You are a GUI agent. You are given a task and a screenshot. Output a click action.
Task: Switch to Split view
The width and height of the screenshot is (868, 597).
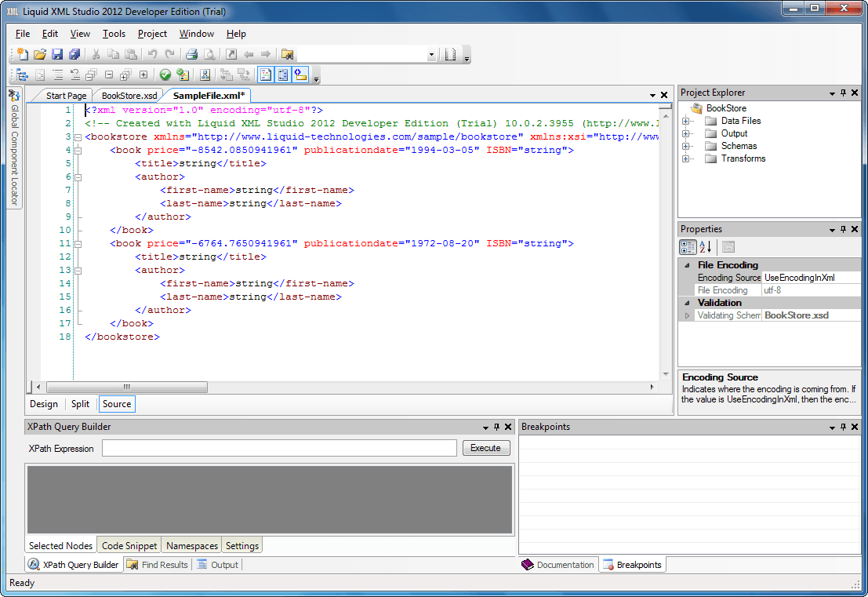coord(80,404)
